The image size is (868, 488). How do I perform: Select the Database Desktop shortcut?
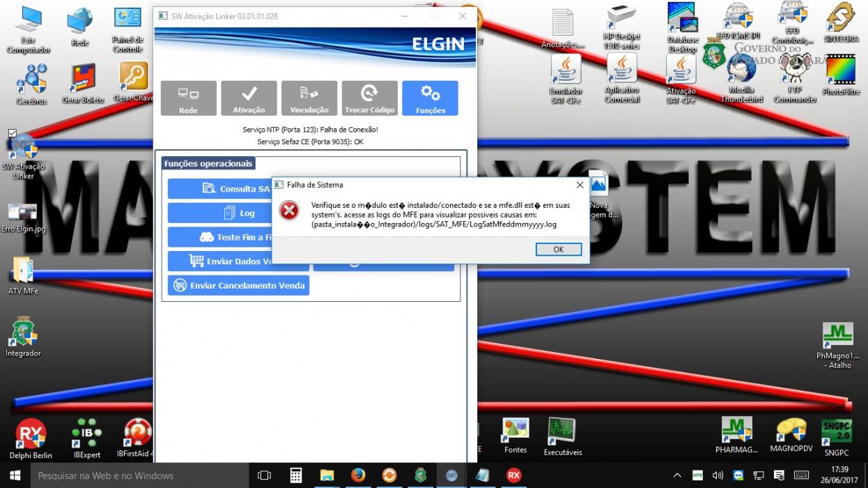point(682,28)
